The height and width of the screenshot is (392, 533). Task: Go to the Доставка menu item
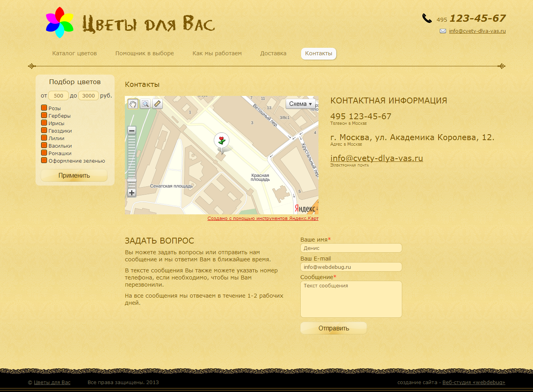(x=273, y=53)
